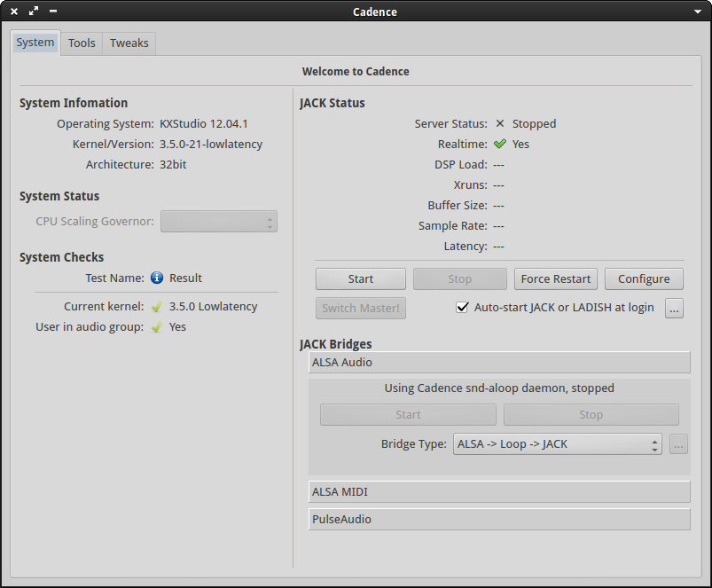Open the Bridge Type dropdown
Image resolution: width=712 pixels, height=588 pixels.
[557, 445]
